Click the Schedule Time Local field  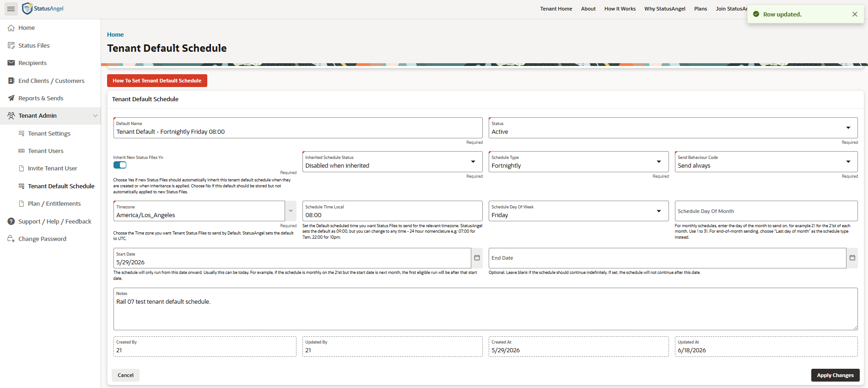(392, 211)
